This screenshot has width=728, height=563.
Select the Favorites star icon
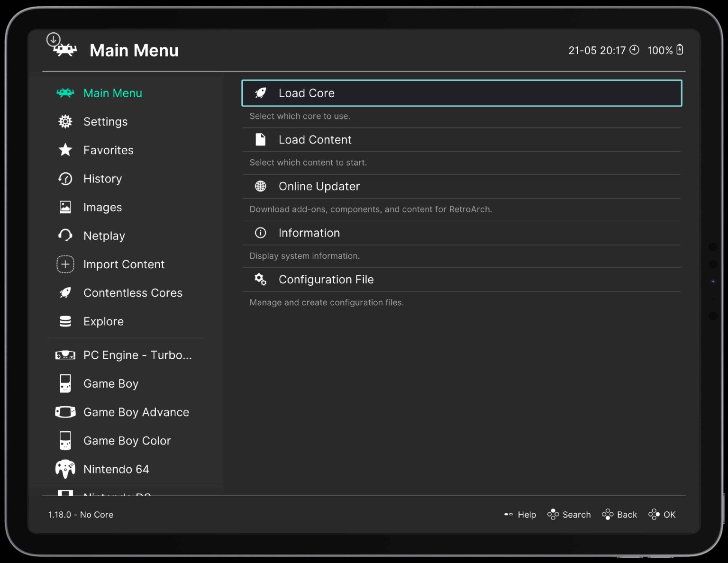coord(65,150)
